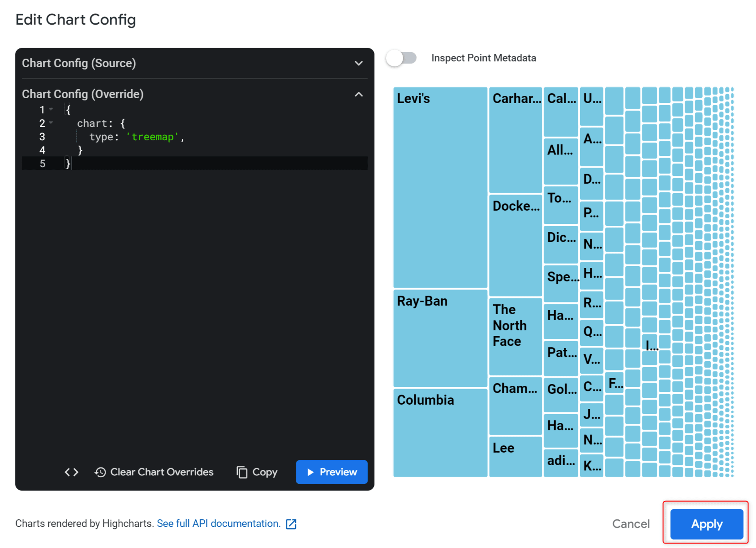
Task: Click the Pat... treemap tile
Action: [561, 358]
